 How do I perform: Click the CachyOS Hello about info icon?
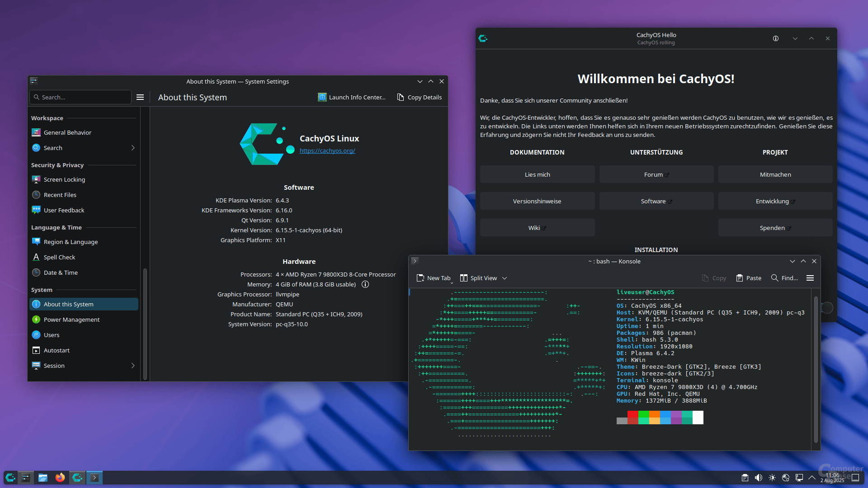(776, 38)
